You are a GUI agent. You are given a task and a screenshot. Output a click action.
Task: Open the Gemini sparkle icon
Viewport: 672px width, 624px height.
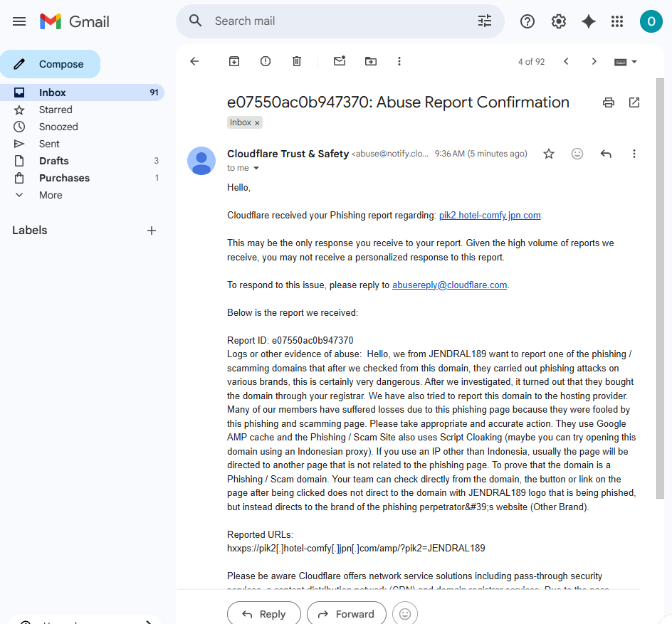tap(589, 21)
